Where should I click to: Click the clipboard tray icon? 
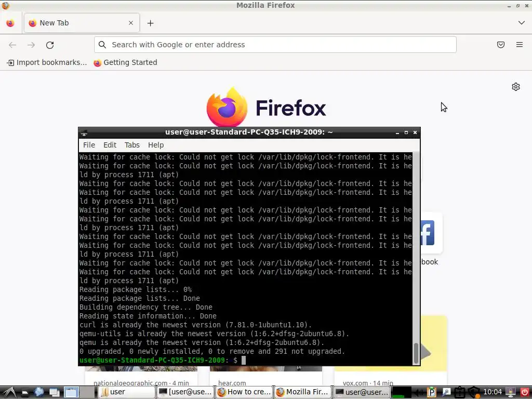(x=459, y=393)
